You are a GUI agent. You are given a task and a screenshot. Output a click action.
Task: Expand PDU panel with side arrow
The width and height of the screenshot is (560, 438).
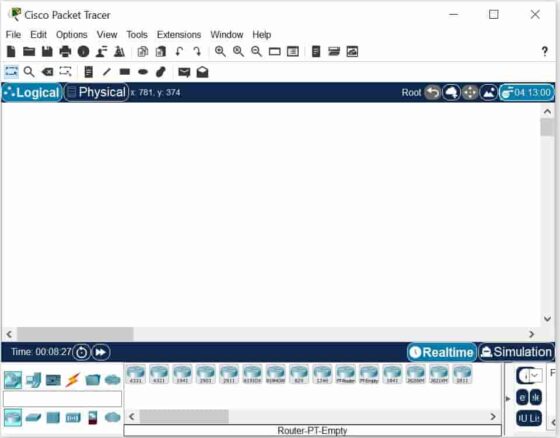click(x=508, y=398)
